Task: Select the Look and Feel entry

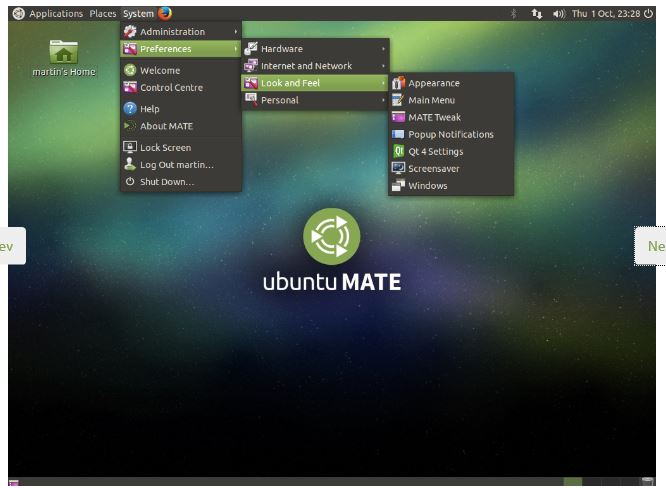Action: click(315, 83)
